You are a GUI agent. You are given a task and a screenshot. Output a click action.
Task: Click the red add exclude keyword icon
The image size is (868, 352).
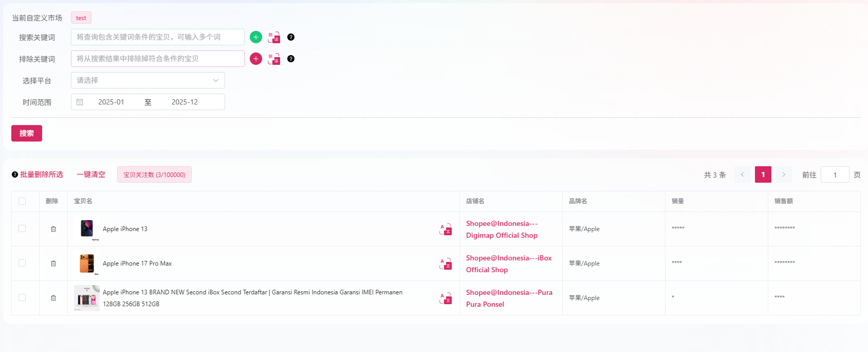click(x=256, y=59)
